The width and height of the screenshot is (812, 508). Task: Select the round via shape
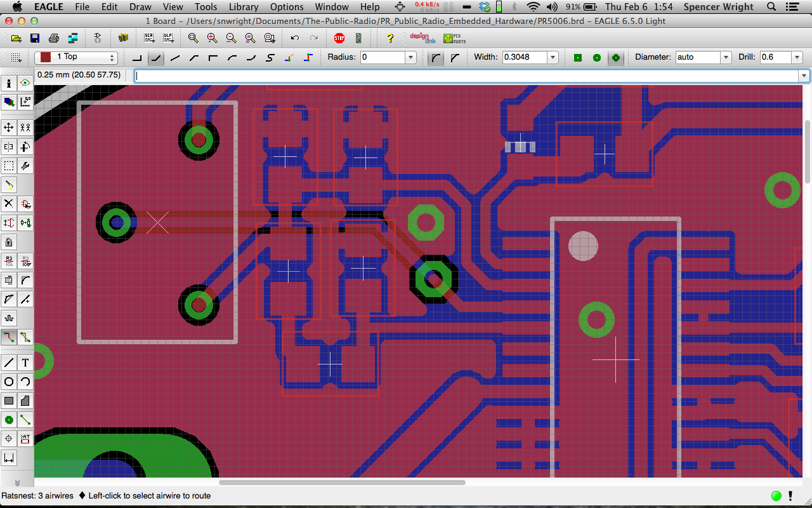597,57
